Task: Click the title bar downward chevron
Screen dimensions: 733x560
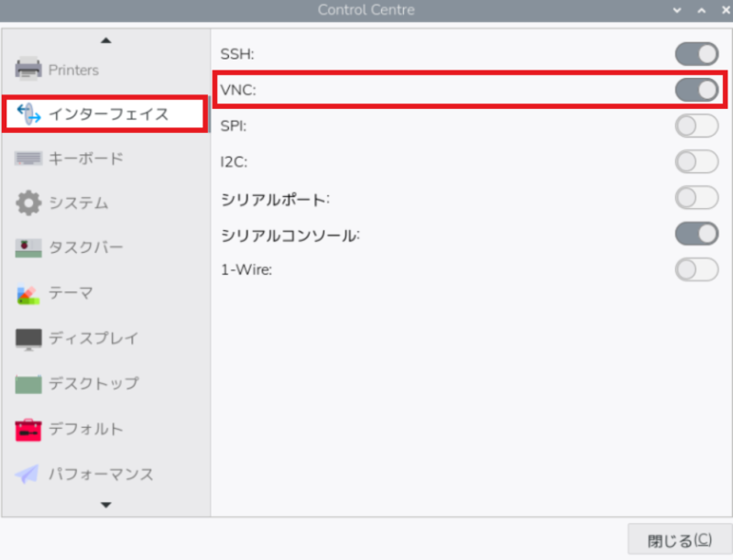Action: [677, 10]
